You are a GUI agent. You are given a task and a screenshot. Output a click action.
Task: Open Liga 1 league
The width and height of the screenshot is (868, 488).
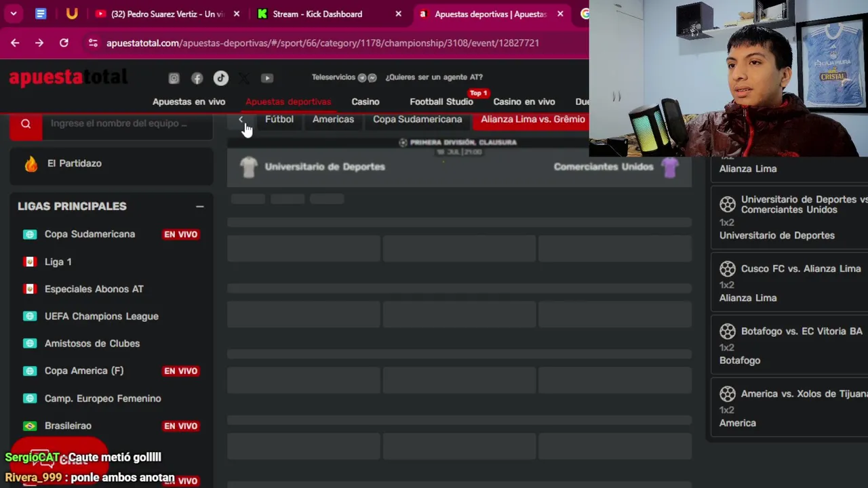[58, 262]
